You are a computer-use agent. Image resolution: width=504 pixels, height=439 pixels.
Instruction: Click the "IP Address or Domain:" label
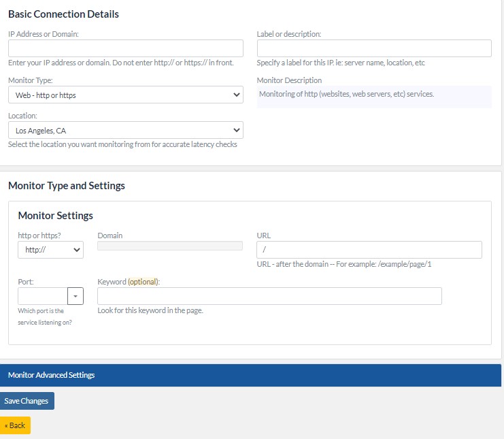point(44,33)
